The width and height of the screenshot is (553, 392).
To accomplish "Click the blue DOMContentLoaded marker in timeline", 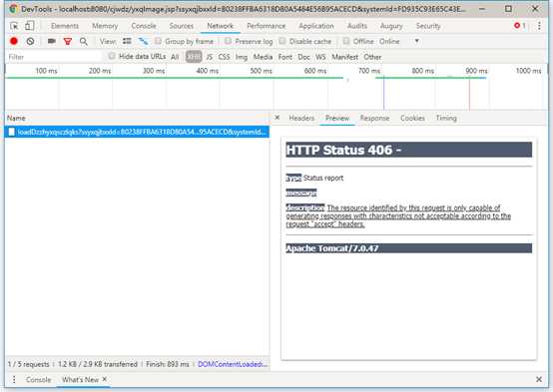I will click(x=383, y=94).
